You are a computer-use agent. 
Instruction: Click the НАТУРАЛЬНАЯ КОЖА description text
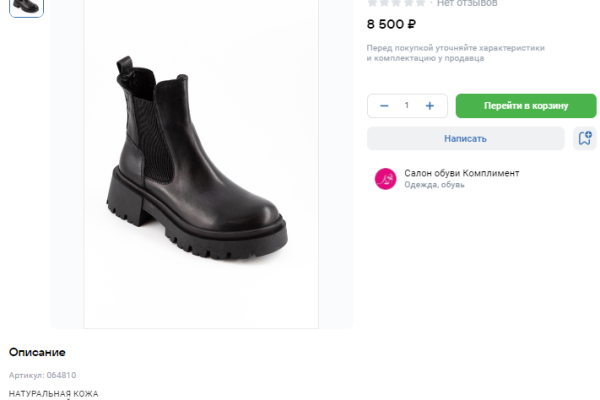pyautogui.click(x=54, y=393)
